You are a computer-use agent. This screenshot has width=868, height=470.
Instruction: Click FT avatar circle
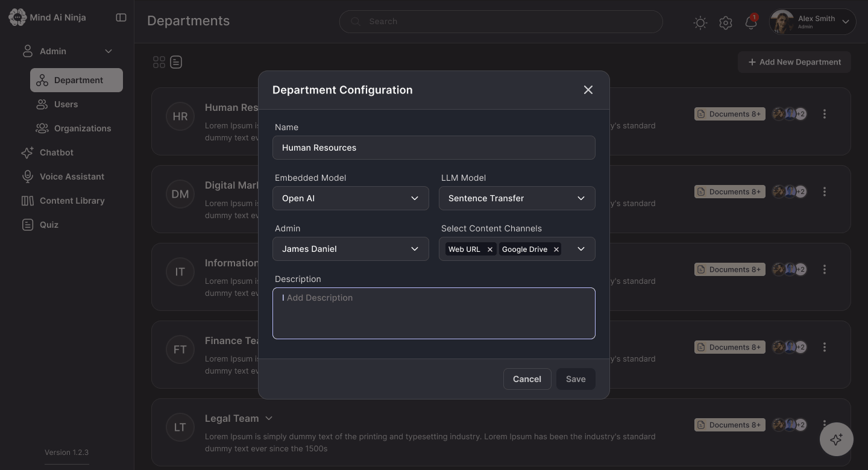180,349
